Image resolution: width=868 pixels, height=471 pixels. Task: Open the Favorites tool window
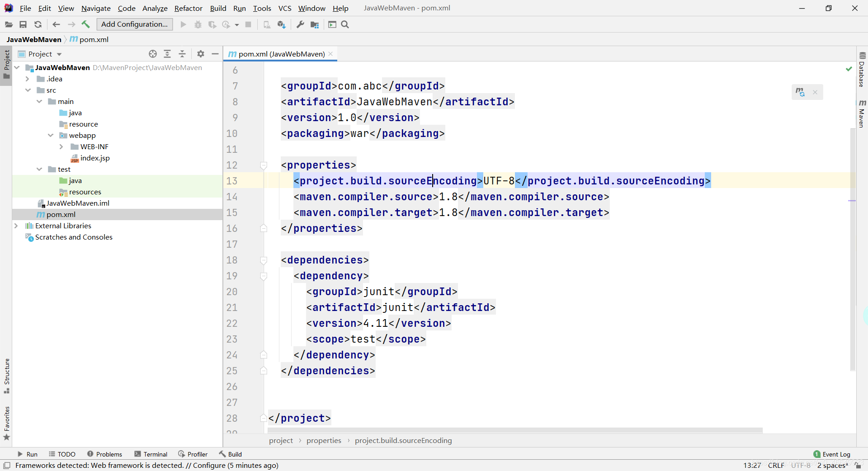click(7, 423)
